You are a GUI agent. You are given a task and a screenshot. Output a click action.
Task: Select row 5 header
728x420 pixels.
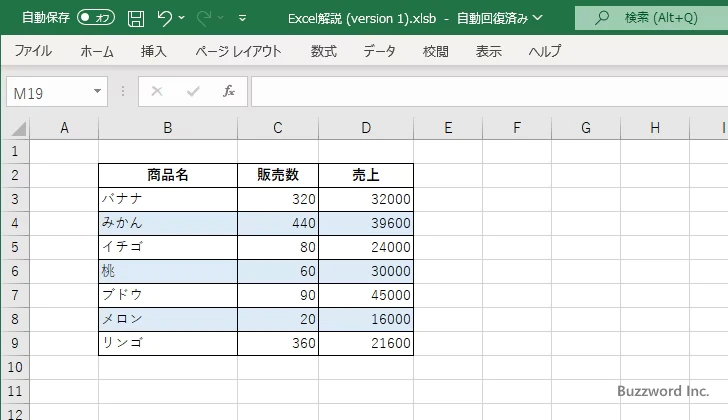pos(15,247)
